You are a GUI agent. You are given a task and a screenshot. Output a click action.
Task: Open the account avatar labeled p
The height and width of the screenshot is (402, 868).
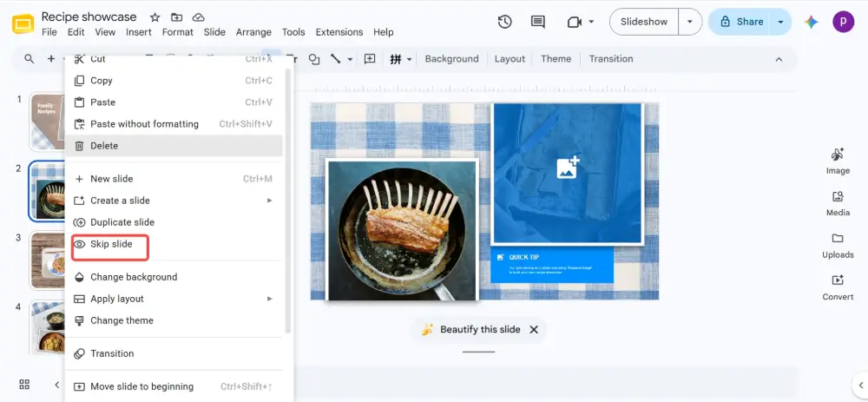(843, 22)
